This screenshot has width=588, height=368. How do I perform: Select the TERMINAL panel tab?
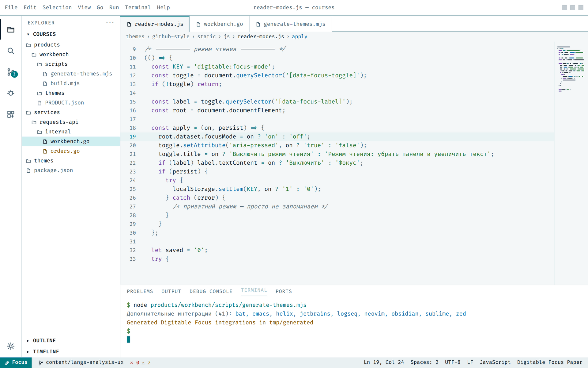click(254, 290)
